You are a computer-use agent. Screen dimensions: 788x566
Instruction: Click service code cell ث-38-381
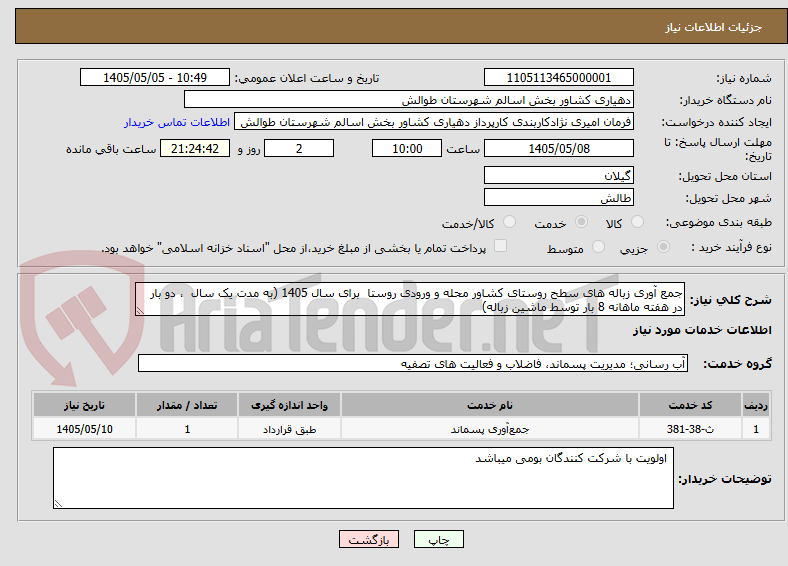691,429
